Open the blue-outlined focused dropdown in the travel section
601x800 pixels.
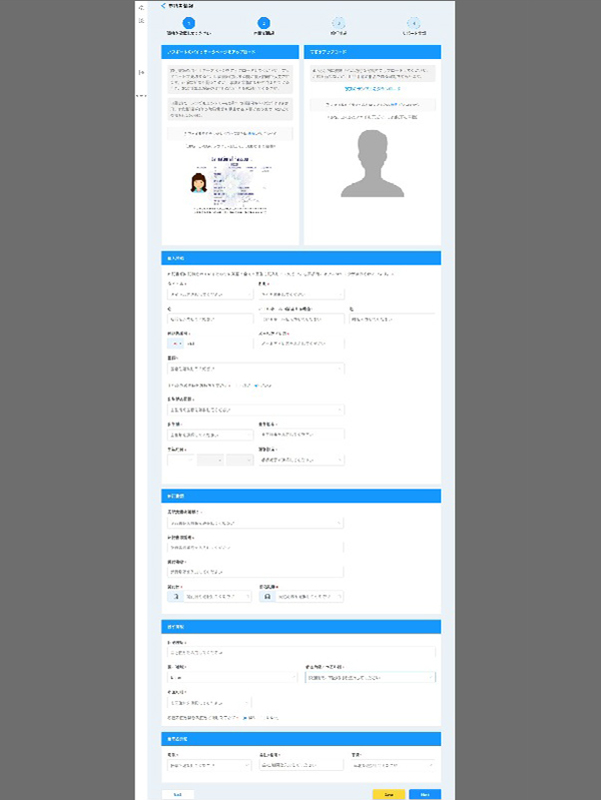pos(370,677)
